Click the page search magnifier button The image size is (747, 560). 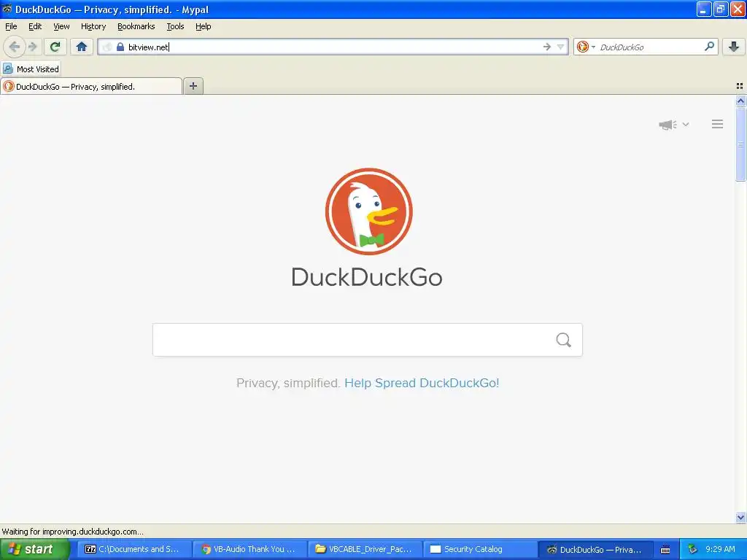(x=564, y=340)
